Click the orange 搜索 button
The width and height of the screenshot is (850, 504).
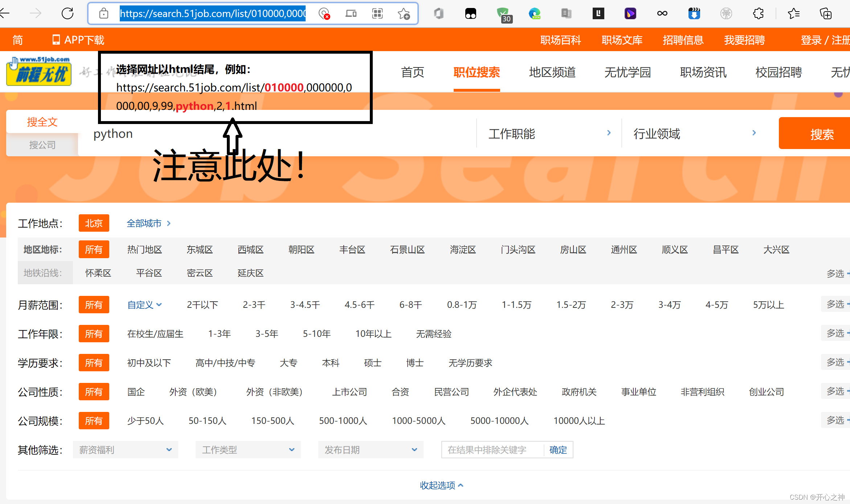[x=821, y=134]
